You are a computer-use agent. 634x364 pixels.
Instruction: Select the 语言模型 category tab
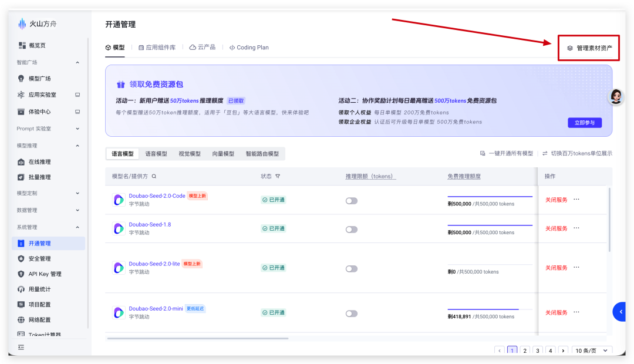(123, 154)
